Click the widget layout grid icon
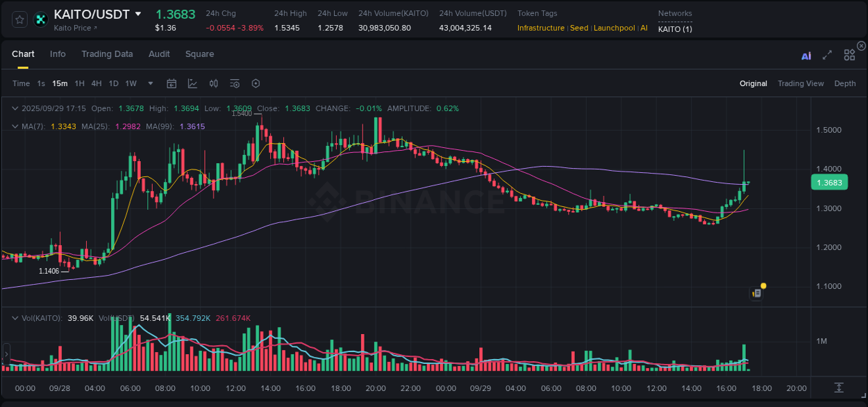 tap(849, 54)
